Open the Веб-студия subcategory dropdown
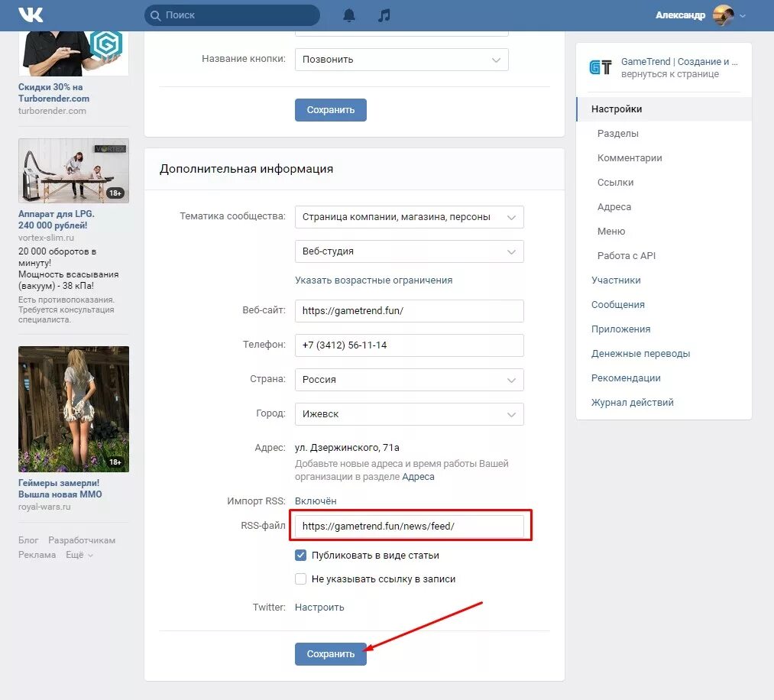The height and width of the screenshot is (700, 774). pyautogui.click(x=410, y=251)
